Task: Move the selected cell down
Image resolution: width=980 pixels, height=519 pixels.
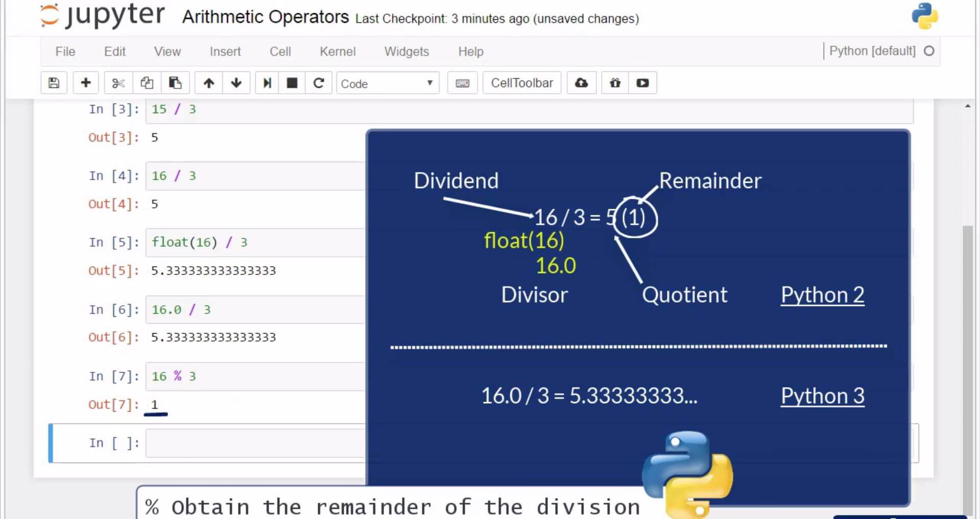Action: 236,83
